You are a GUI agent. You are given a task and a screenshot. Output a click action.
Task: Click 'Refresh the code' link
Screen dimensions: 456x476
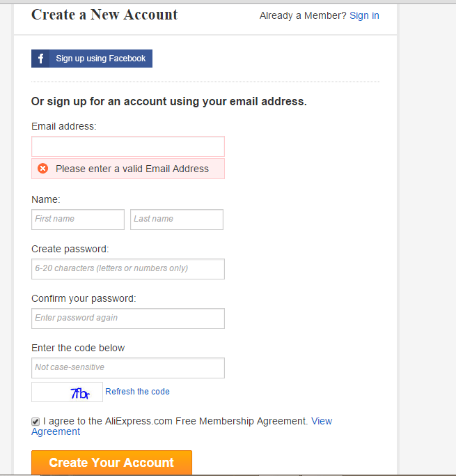(x=137, y=392)
